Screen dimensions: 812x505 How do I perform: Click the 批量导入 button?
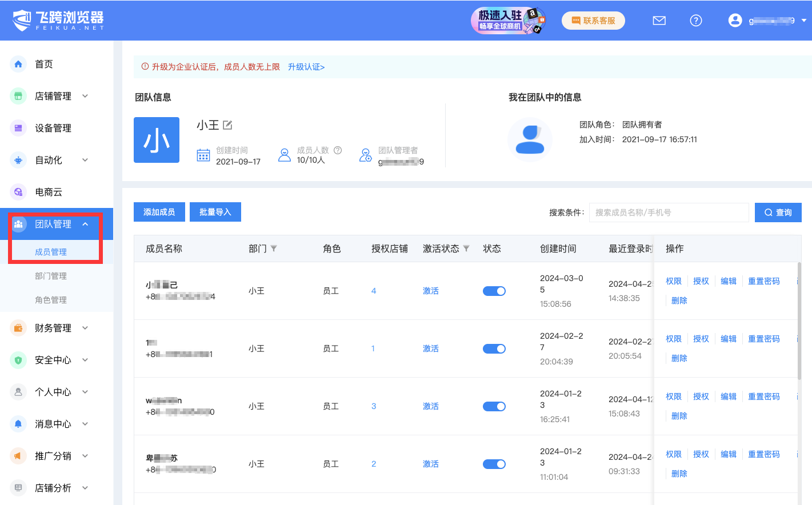pyautogui.click(x=215, y=212)
